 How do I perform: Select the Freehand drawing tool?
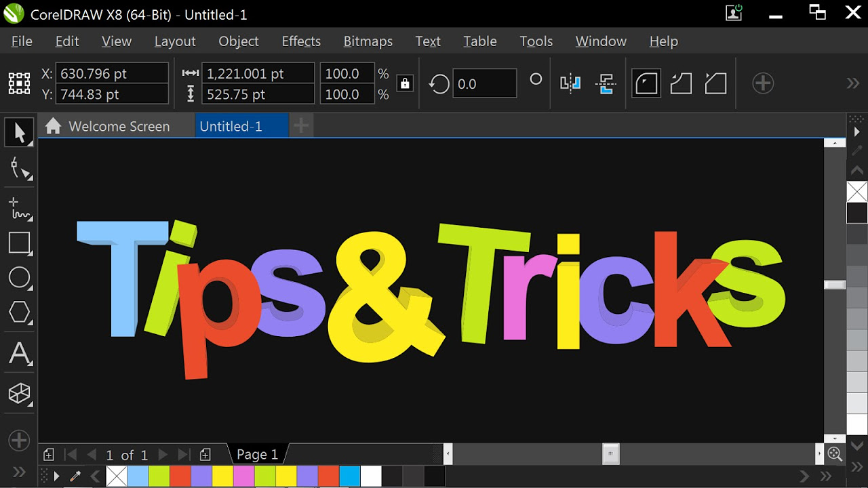(19, 208)
